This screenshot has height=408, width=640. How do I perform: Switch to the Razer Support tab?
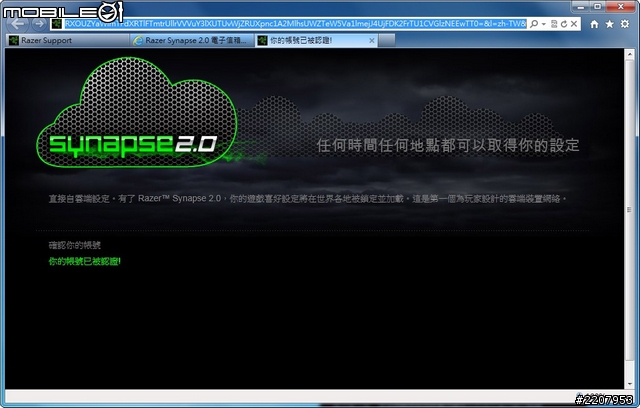click(68, 40)
